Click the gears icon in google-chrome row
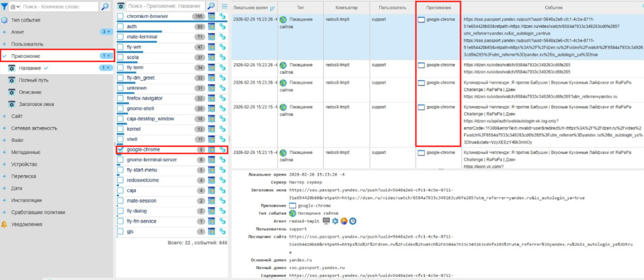Viewport: 644px width, 280px height. [x=222, y=150]
